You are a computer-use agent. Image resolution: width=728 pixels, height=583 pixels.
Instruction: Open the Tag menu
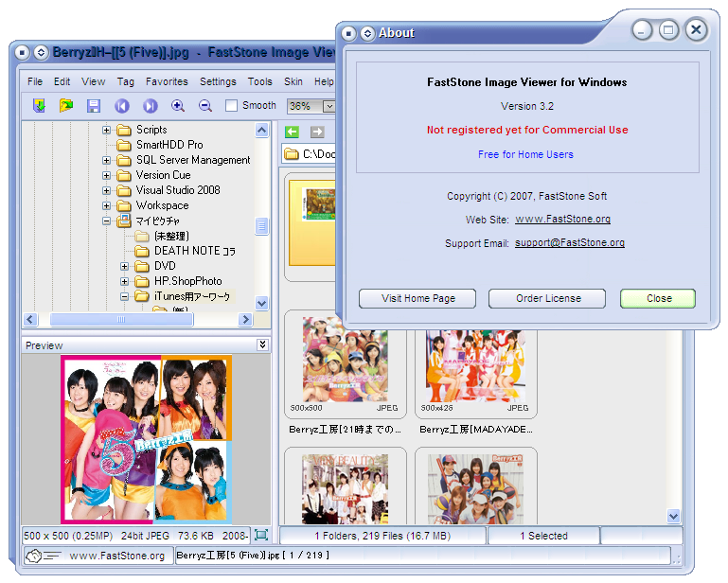pyautogui.click(x=125, y=81)
